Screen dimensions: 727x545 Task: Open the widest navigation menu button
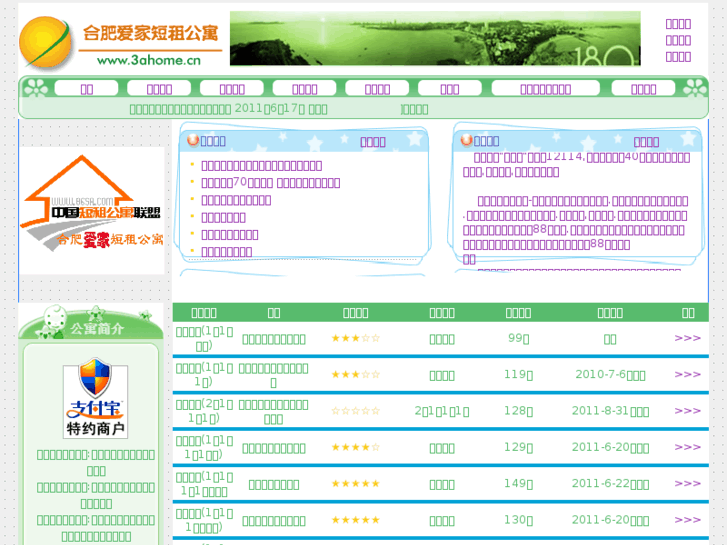coord(546,88)
